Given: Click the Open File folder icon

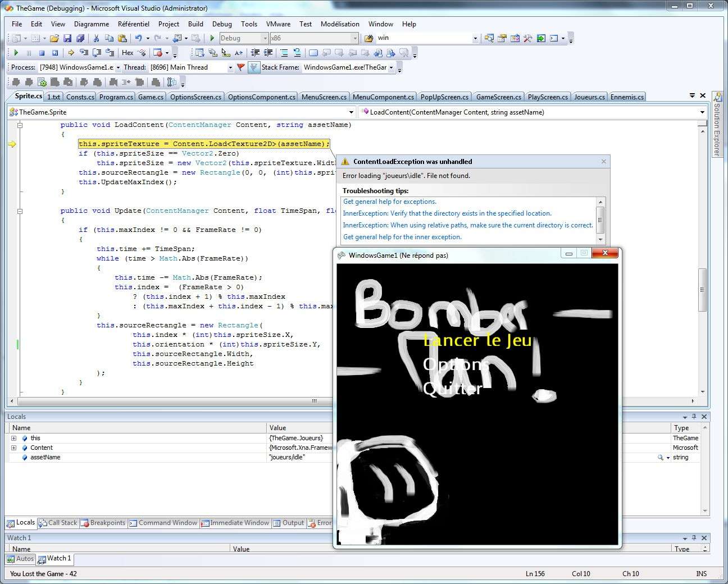Looking at the screenshot, I should click(54, 38).
